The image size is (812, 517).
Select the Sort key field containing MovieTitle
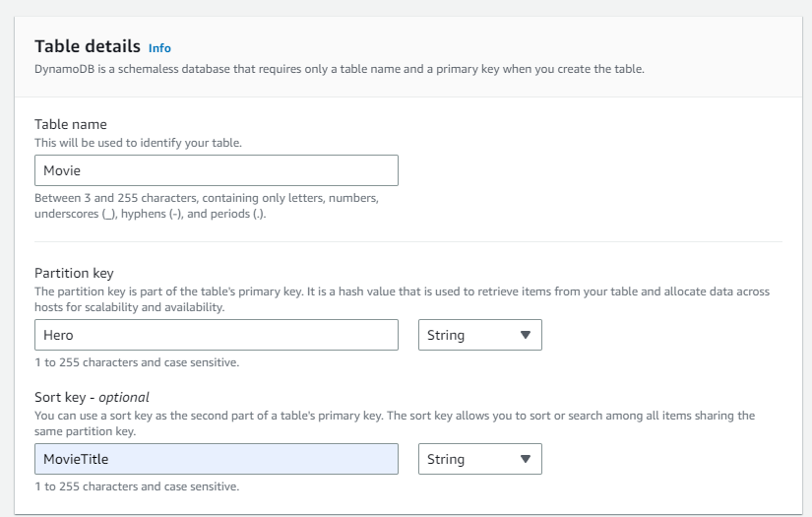[x=217, y=459]
